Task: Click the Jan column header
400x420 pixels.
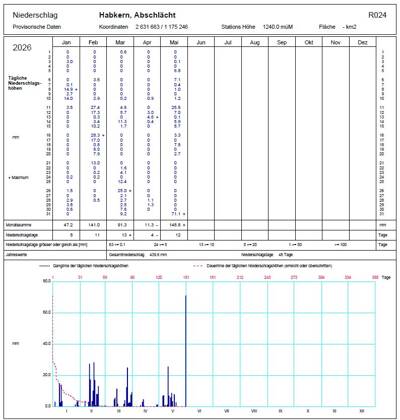Action: [x=66, y=42]
